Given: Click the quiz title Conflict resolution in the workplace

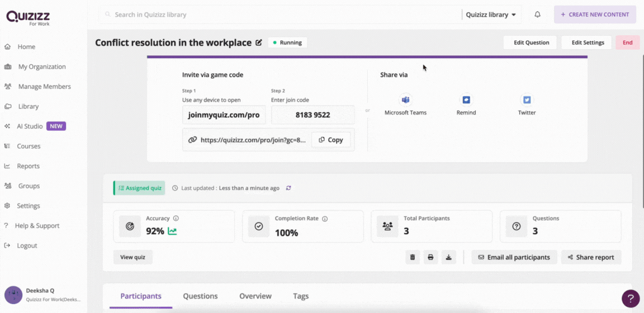Looking at the screenshot, I should [173, 42].
